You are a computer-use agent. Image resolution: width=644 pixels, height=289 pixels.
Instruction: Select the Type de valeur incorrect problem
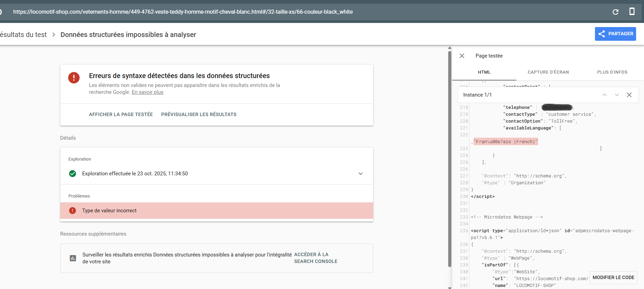[217, 211]
